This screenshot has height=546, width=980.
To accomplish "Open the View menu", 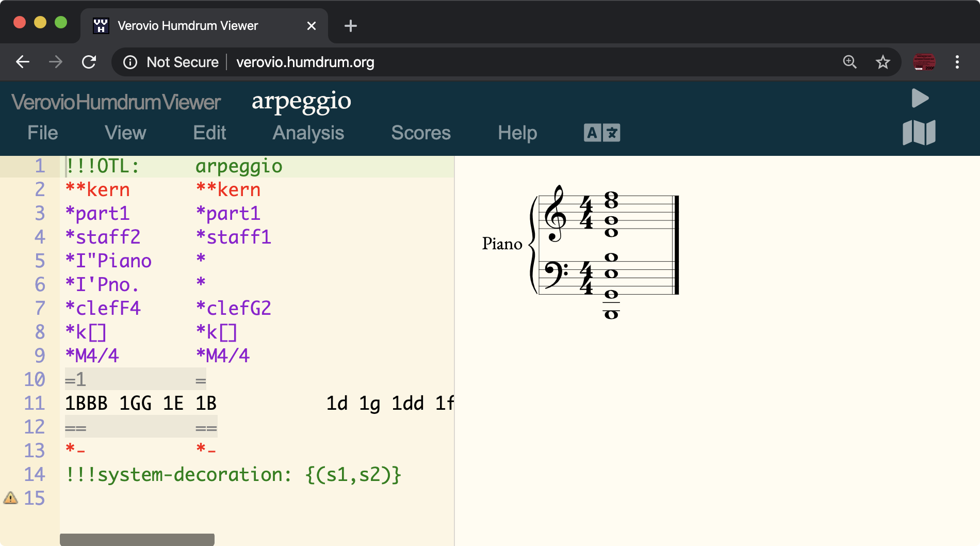I will pyautogui.click(x=125, y=133).
